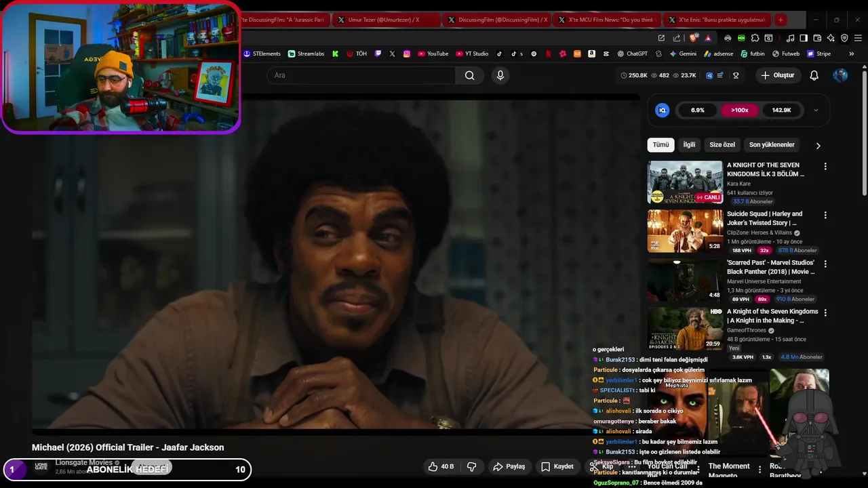
Task: Open the Umur Tezer X tab
Action: pyautogui.click(x=388, y=20)
